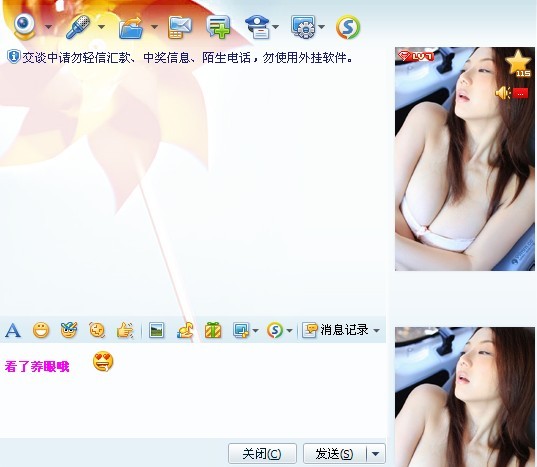Screen dimensions: 537x467
Task: Click the heart-eyes emoji in message box
Action: (x=103, y=362)
